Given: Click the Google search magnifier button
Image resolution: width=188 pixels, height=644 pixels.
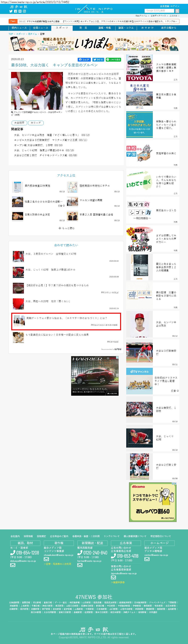Looking at the screenshot, I should click(x=177, y=11).
